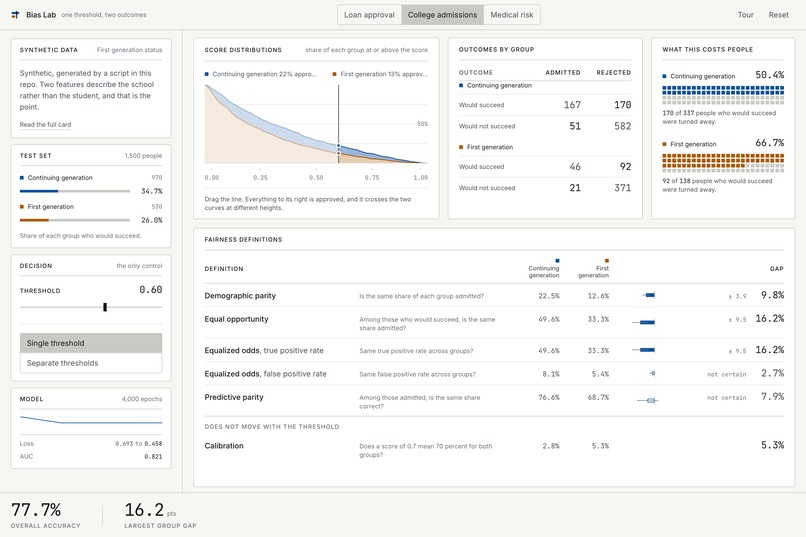
Task: Click the 50.4% Continuing generation cost
Action: 770,75
